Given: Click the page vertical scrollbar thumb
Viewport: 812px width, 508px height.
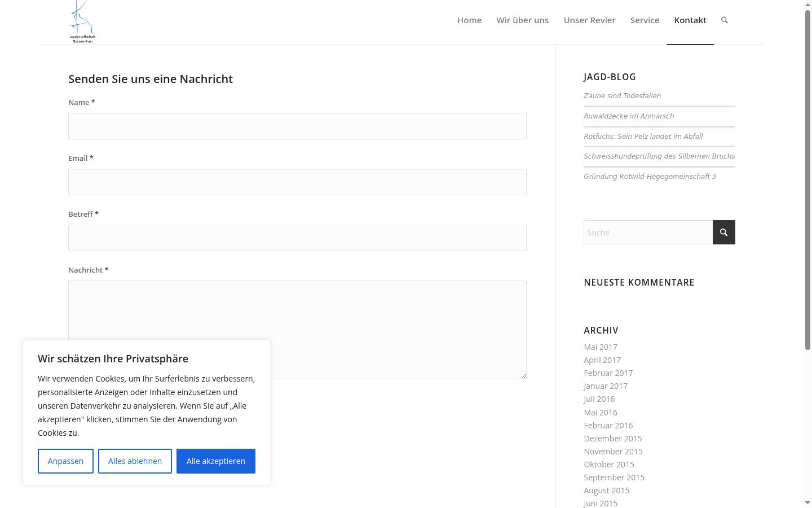Looking at the screenshot, I should (x=807, y=179).
